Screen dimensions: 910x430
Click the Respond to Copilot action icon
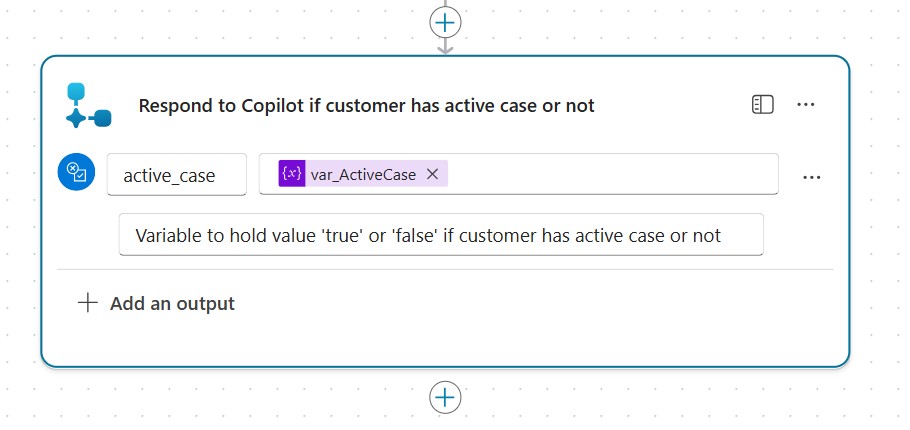coord(88,105)
